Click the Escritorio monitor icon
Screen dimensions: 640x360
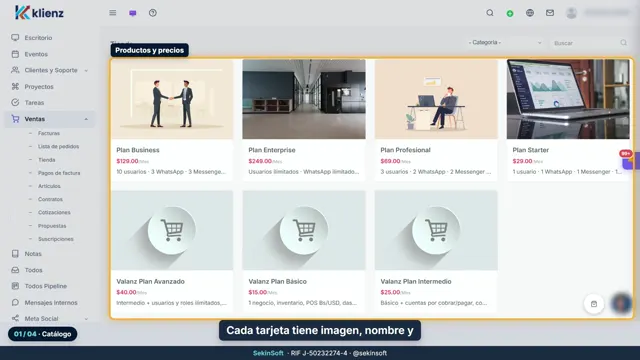(15, 38)
